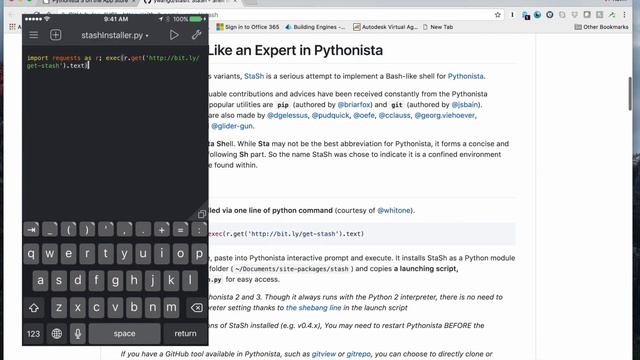The height and width of the screenshot is (360, 640).
Task: Open the stashInstaller.py file title dropdown
Action: 115,36
